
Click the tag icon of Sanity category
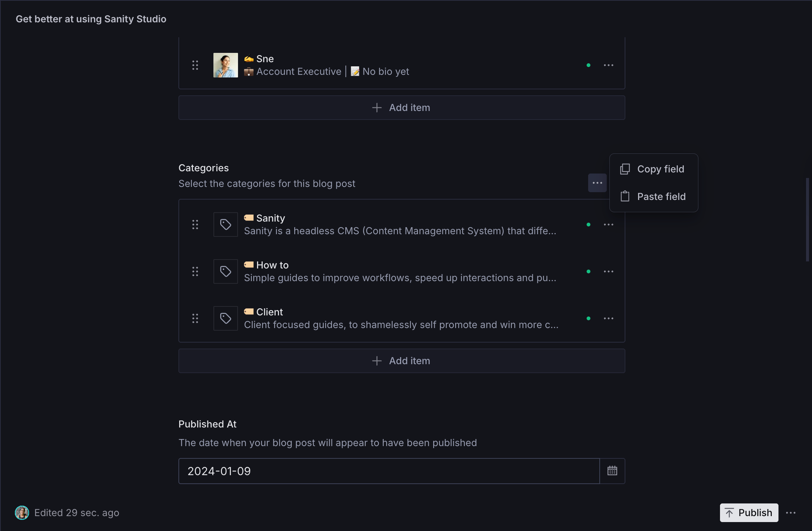[x=226, y=225]
